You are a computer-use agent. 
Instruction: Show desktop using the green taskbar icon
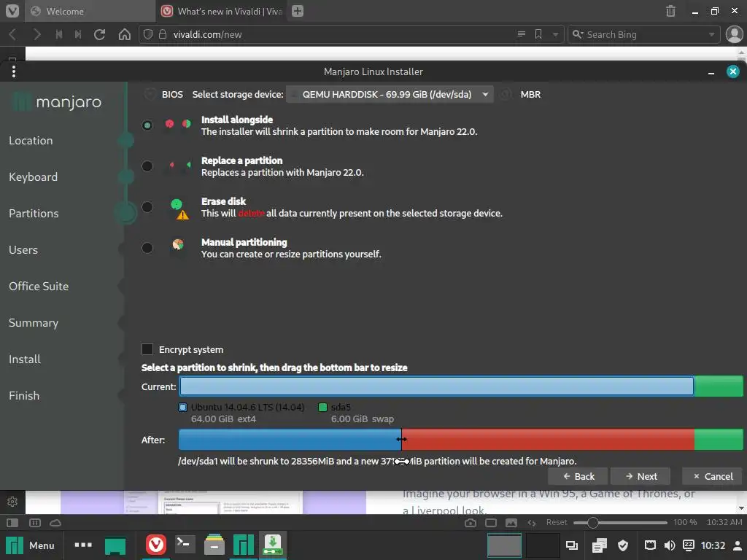[x=115, y=545]
